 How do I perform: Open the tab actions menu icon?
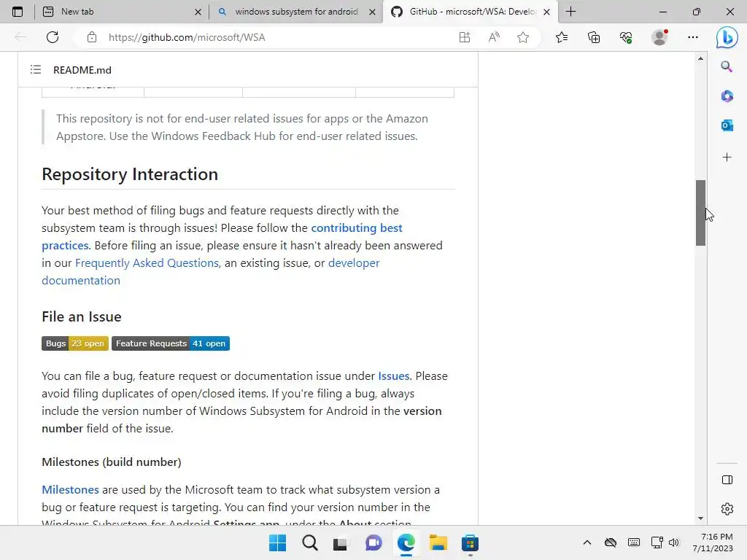(18, 12)
